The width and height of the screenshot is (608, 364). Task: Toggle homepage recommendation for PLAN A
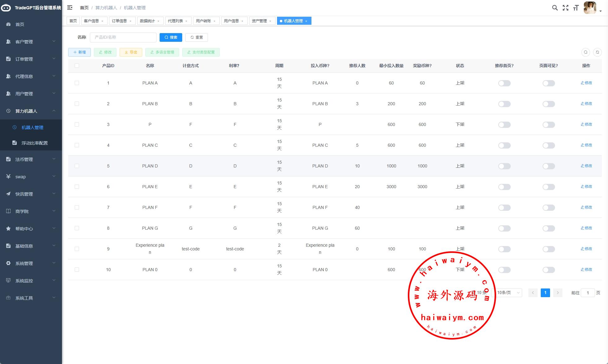coord(504,83)
